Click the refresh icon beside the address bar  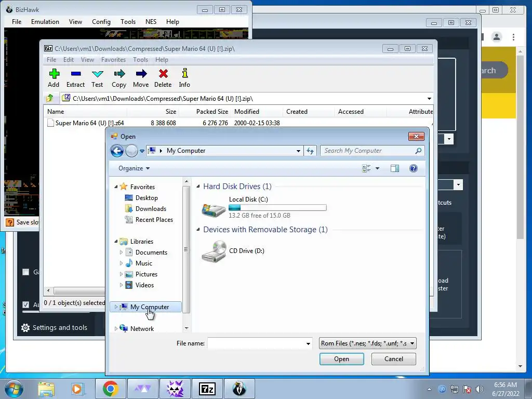pos(310,151)
